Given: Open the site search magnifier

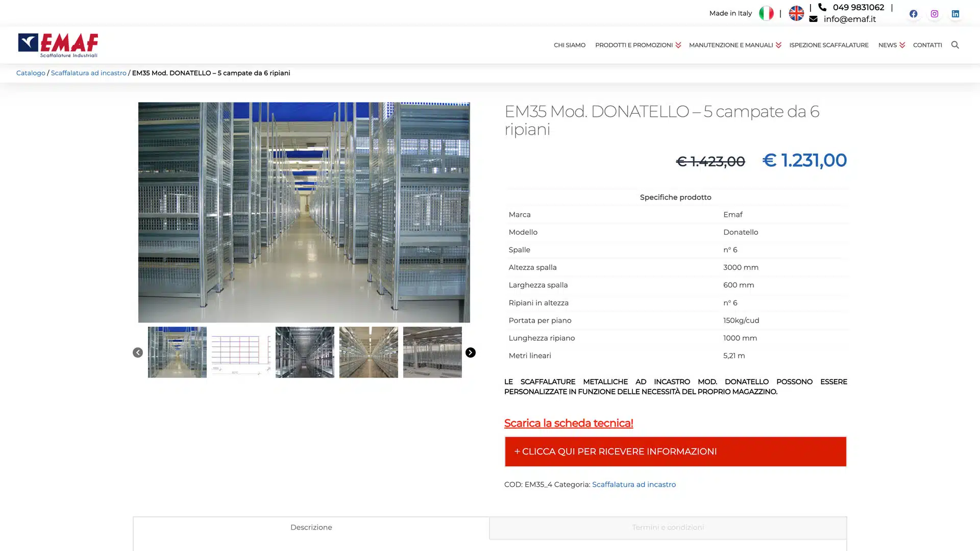Looking at the screenshot, I should [x=955, y=45].
